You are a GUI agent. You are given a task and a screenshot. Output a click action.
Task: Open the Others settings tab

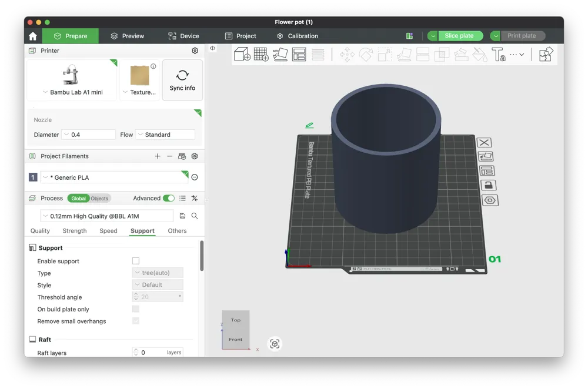pos(177,231)
